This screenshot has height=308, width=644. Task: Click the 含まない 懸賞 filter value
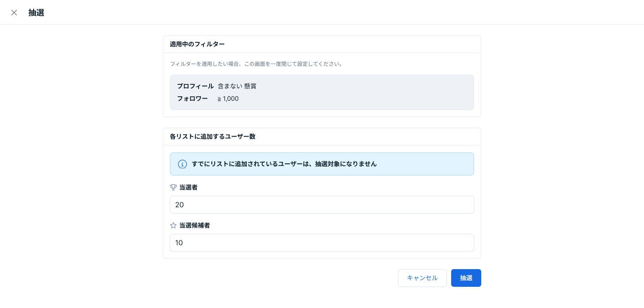237,86
